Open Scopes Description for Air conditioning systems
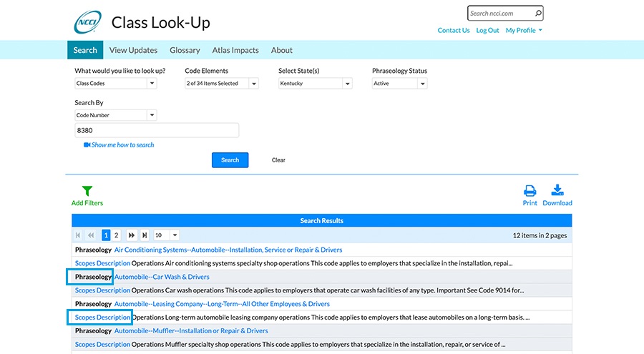The height and width of the screenshot is (354, 644). (102, 263)
